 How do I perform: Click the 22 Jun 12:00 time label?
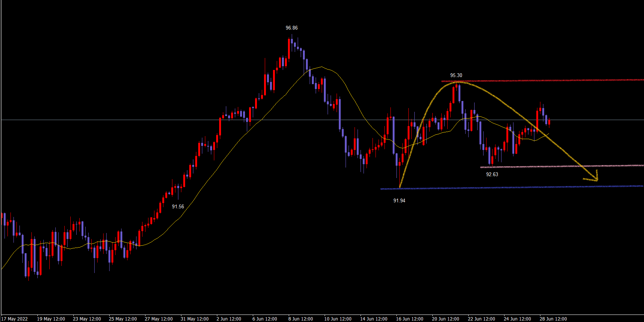pyautogui.click(x=481, y=319)
